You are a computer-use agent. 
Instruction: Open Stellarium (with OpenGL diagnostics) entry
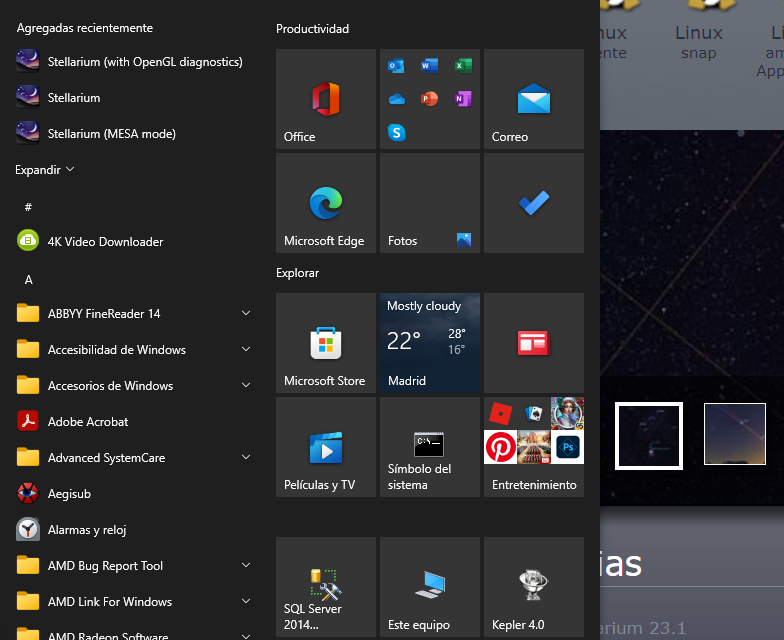pos(130,62)
